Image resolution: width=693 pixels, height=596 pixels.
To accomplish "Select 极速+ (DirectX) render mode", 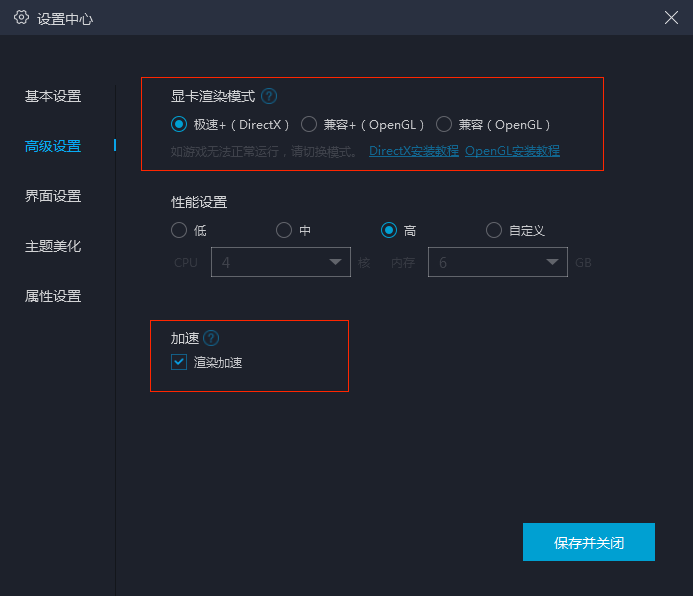I will pyautogui.click(x=179, y=125).
